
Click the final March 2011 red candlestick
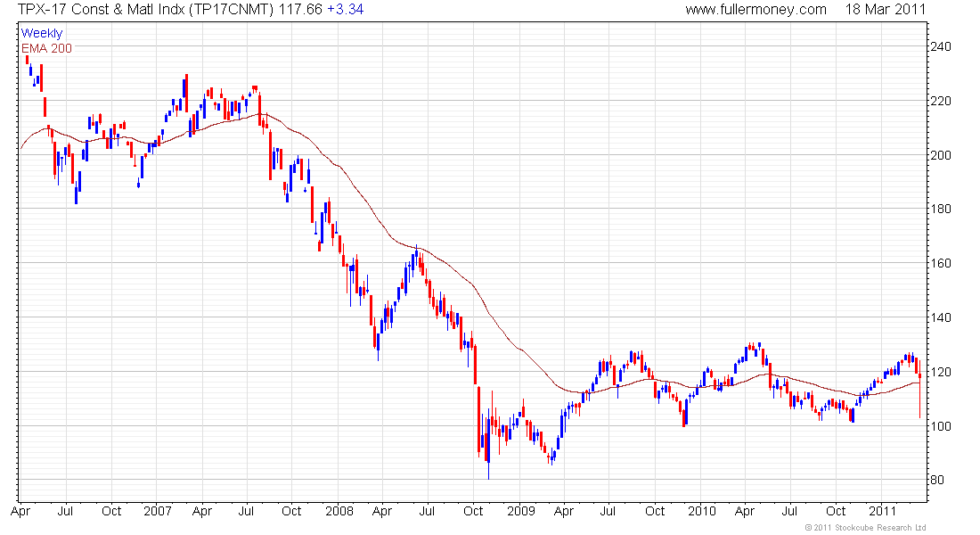pos(920,389)
